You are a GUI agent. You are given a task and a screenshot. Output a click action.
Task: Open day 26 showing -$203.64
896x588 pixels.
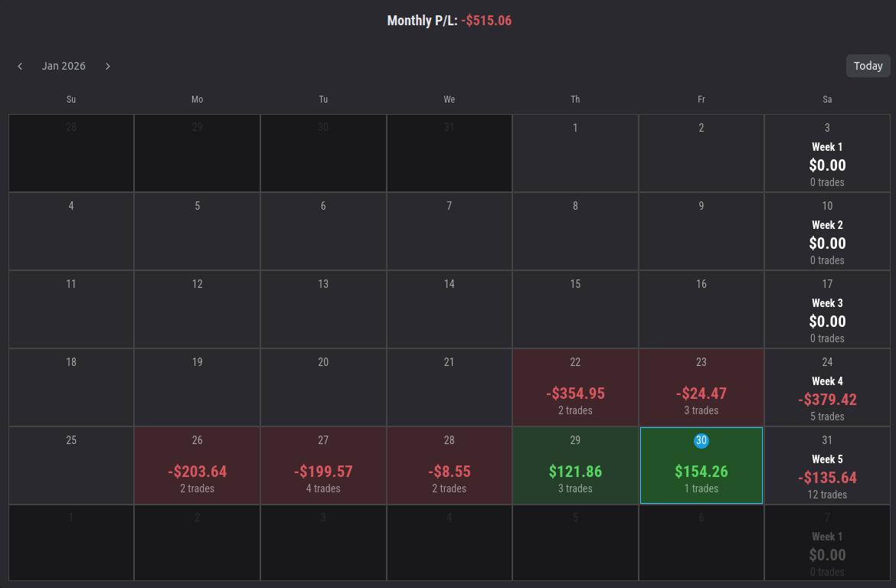197,465
